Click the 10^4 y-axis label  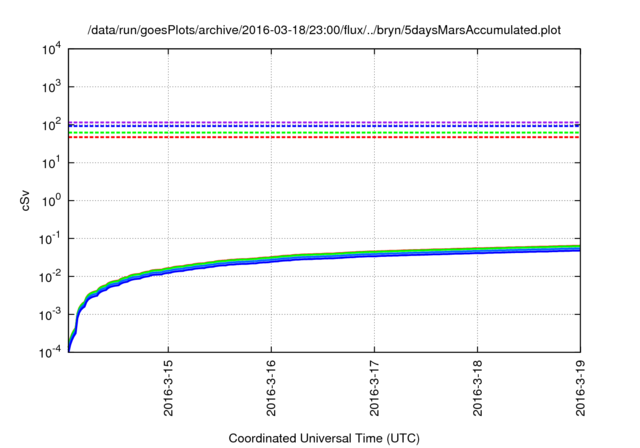(x=51, y=50)
